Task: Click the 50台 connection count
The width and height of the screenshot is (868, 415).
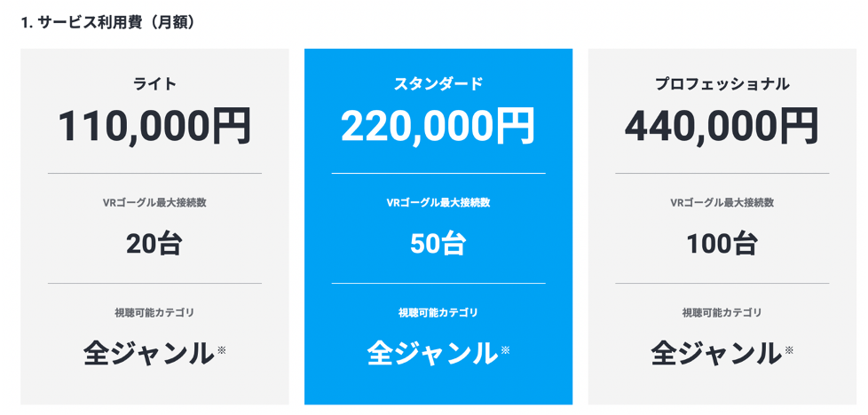Action: [438, 243]
